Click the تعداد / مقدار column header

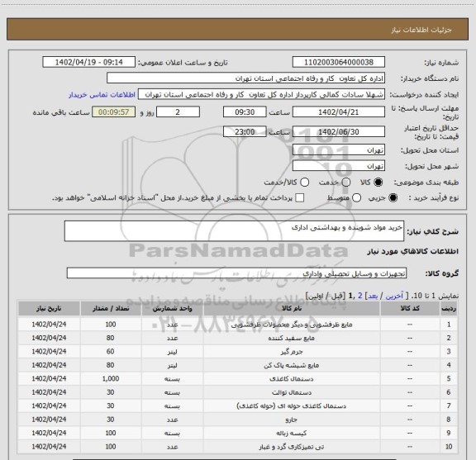(x=111, y=309)
